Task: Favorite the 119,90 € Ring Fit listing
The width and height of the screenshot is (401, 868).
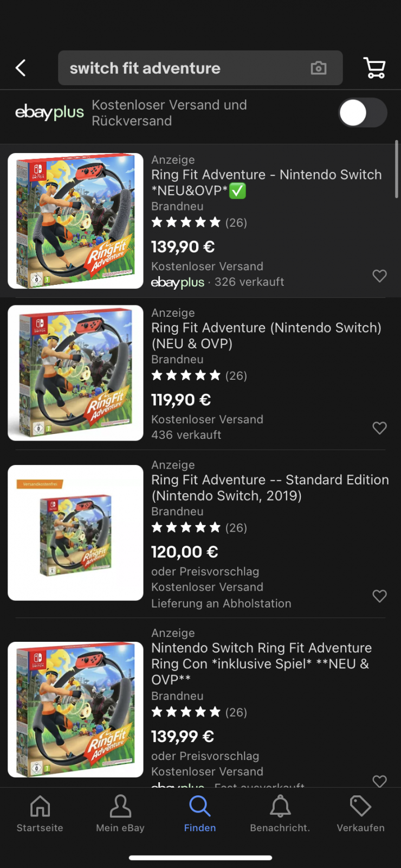Action: click(379, 428)
